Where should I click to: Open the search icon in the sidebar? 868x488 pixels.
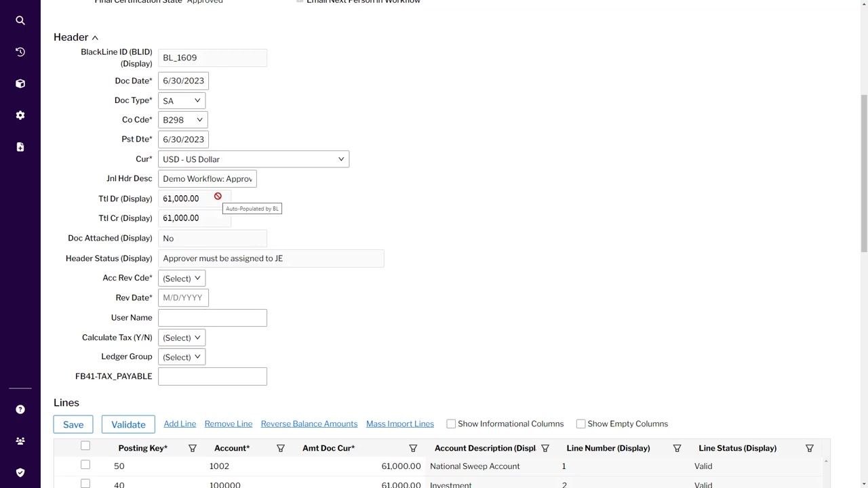pyautogui.click(x=20, y=20)
